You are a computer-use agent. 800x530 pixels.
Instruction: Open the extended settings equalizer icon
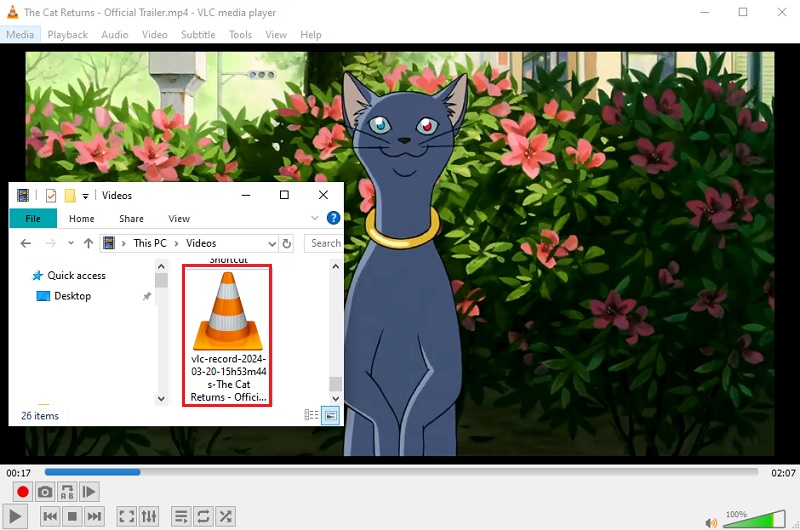tap(149, 516)
